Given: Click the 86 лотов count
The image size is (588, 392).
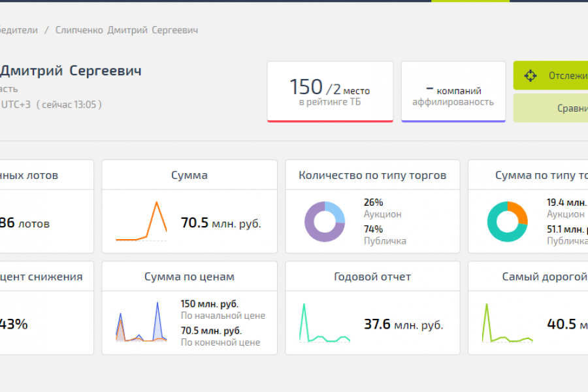Looking at the screenshot, I should tap(25, 223).
